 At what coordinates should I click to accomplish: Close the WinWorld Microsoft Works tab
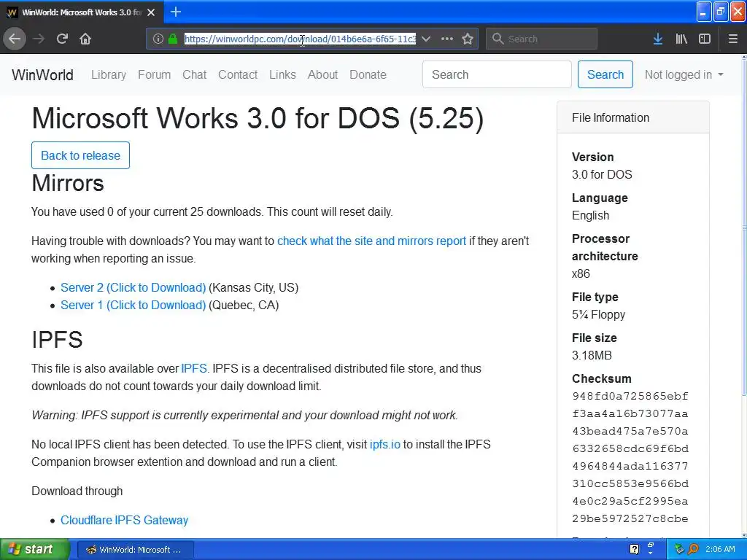(151, 12)
